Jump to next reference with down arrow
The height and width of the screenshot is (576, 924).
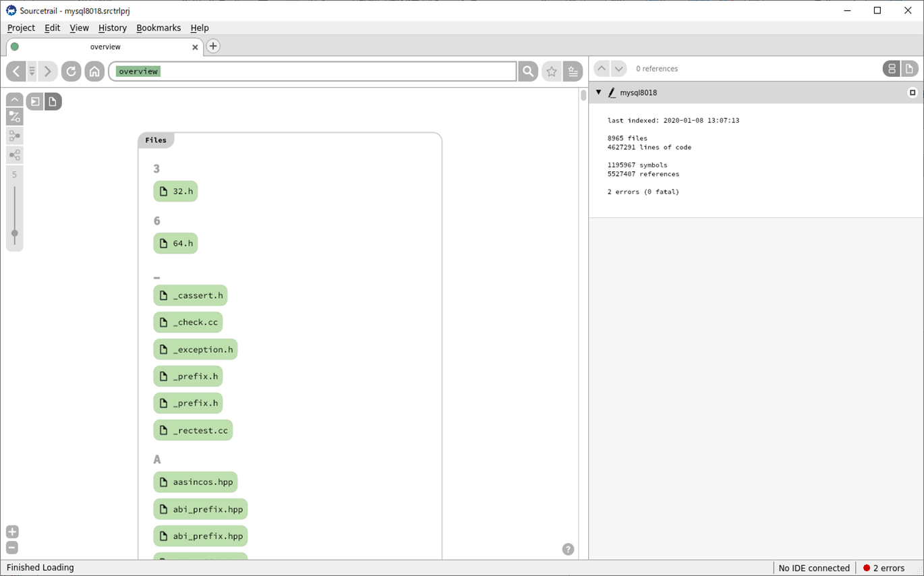(618, 68)
